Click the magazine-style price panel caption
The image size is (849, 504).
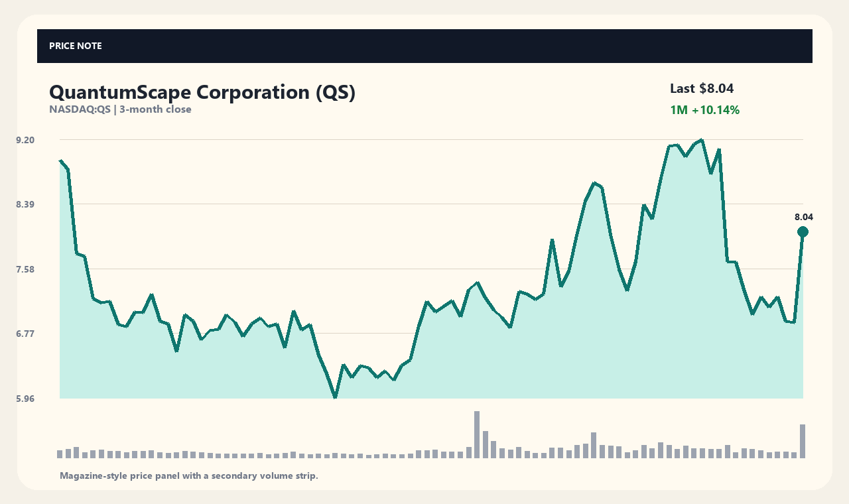189,475
